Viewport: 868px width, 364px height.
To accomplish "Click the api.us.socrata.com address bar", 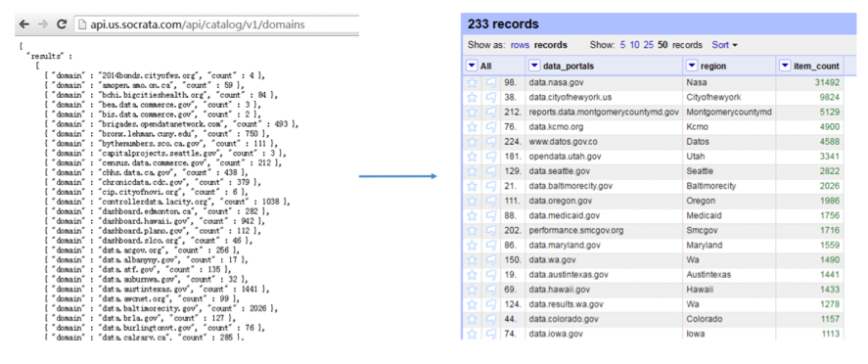I will point(216,24).
